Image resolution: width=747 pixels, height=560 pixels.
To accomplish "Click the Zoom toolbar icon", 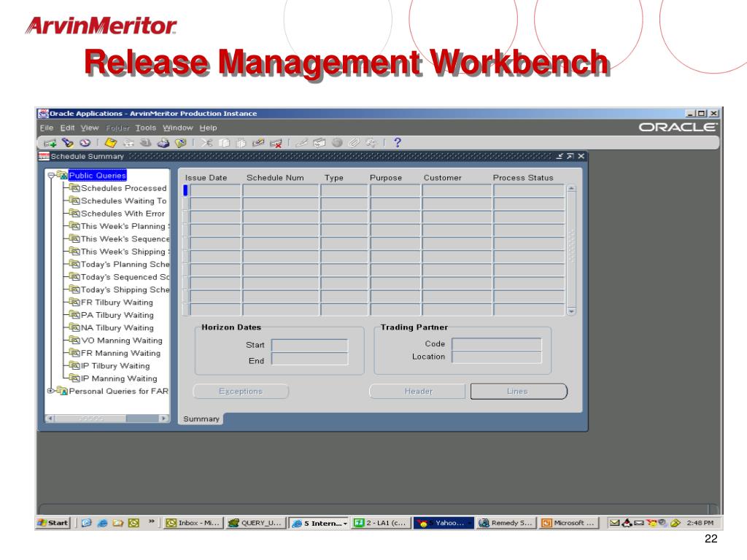I will (x=320, y=143).
